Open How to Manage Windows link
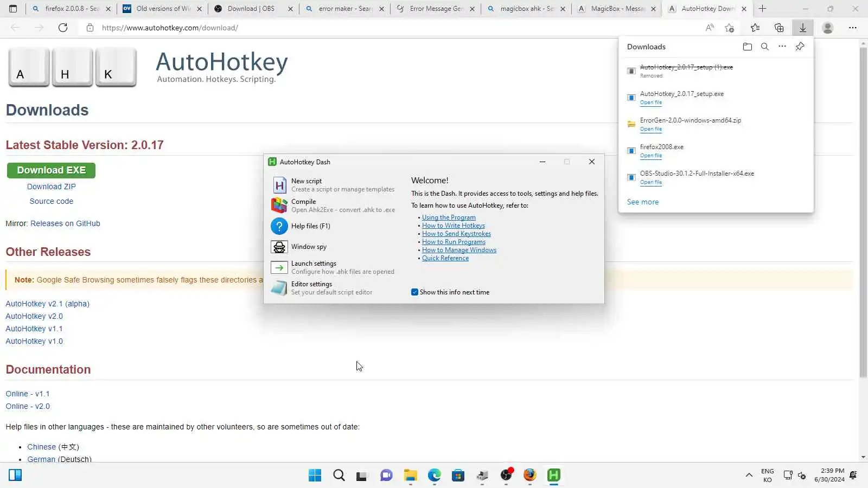 459,250
